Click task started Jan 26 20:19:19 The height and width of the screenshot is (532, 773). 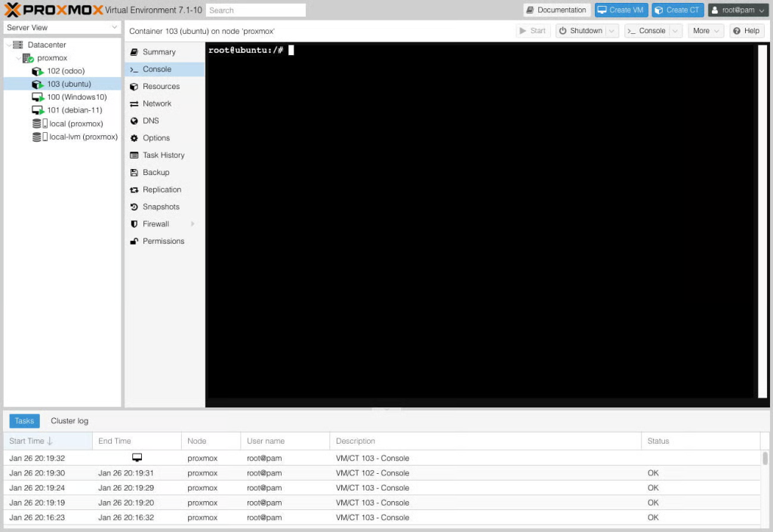[383, 503]
